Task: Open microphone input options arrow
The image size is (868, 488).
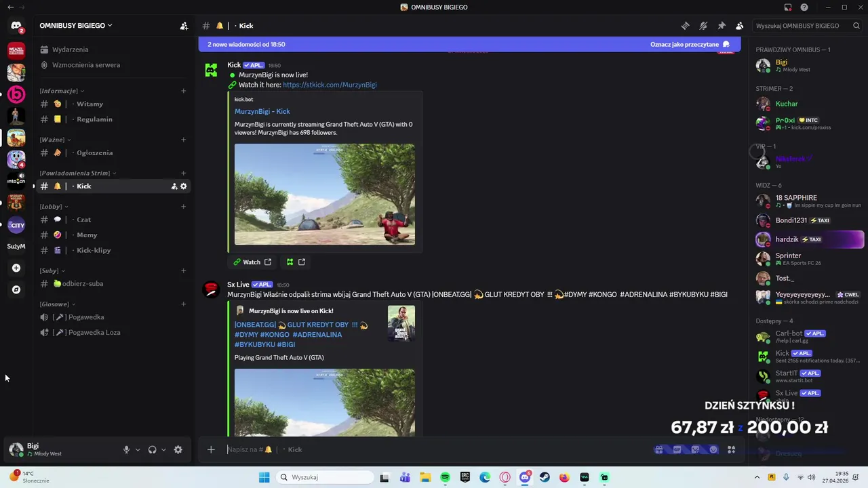Action: (x=138, y=449)
